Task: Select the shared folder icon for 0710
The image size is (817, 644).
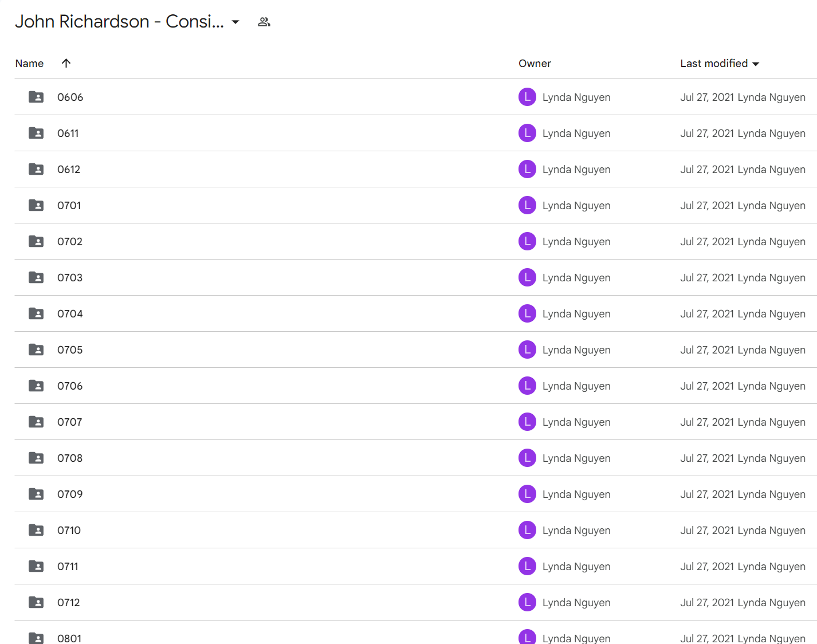Action: [x=36, y=530]
